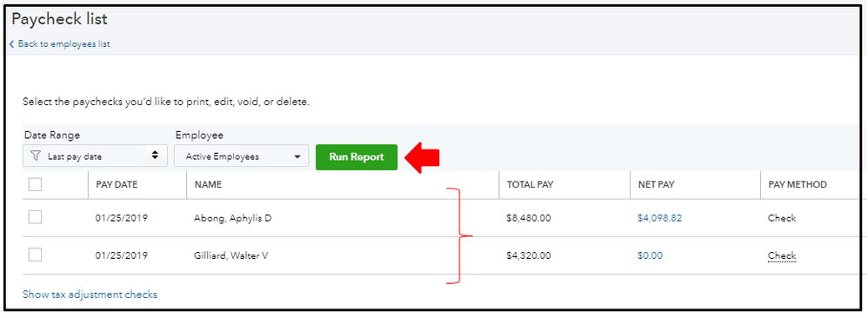Sort by PAY METHOD column header

coord(798,185)
